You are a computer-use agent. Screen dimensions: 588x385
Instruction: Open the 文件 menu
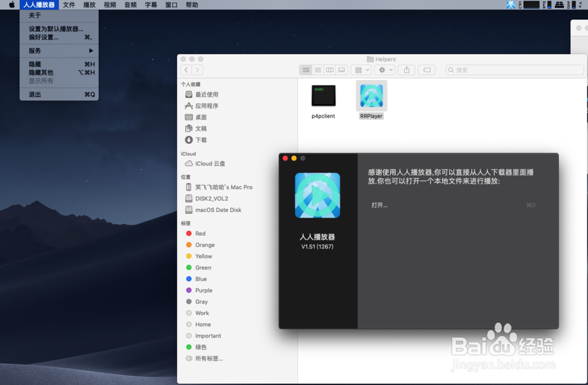click(69, 5)
